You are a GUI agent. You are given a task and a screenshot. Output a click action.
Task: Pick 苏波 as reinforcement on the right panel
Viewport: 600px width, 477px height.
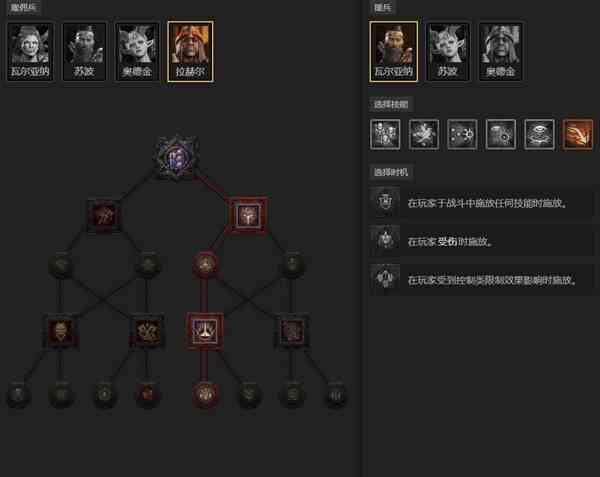(x=447, y=51)
